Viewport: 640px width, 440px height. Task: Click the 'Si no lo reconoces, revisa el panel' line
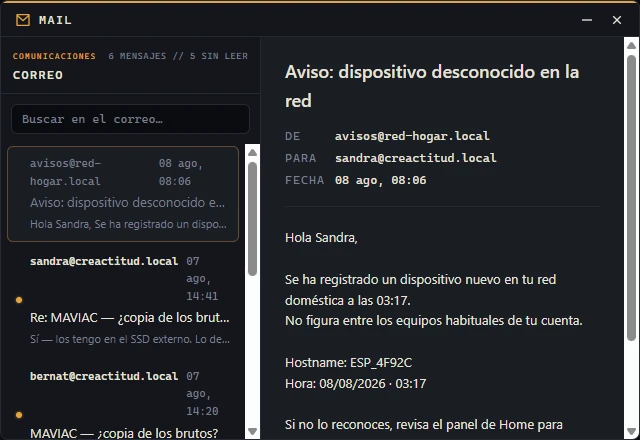point(424,424)
